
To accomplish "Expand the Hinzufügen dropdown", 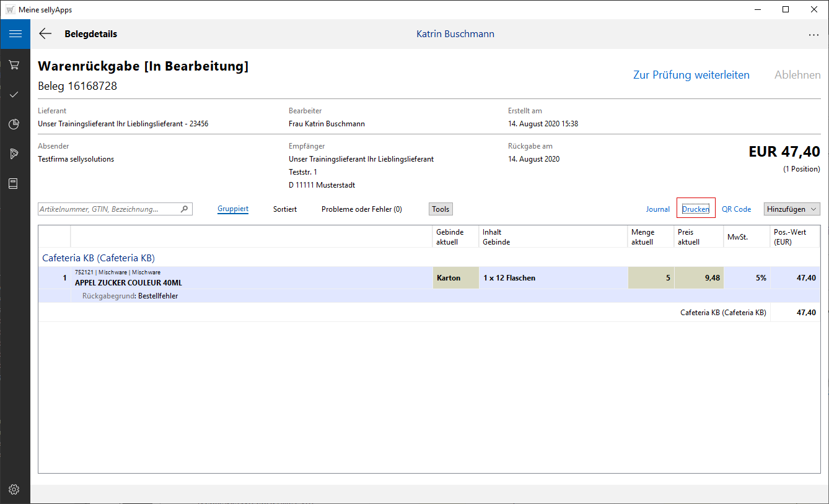I will (x=792, y=209).
